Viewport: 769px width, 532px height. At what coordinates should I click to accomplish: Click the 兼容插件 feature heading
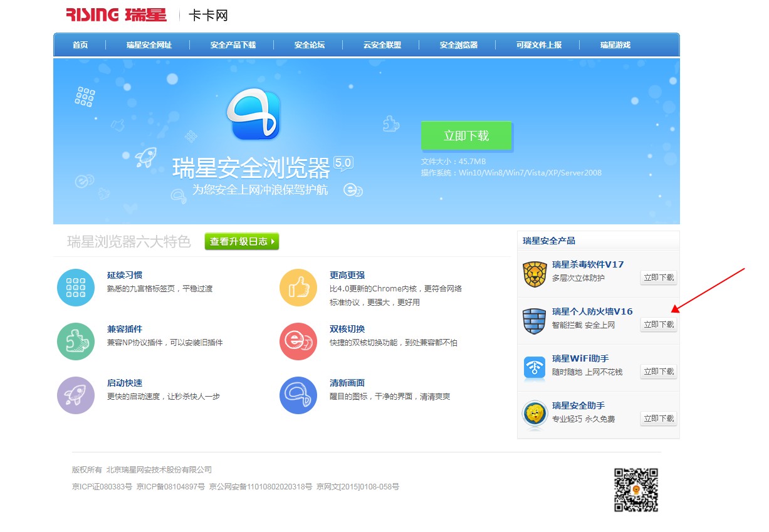(x=125, y=329)
